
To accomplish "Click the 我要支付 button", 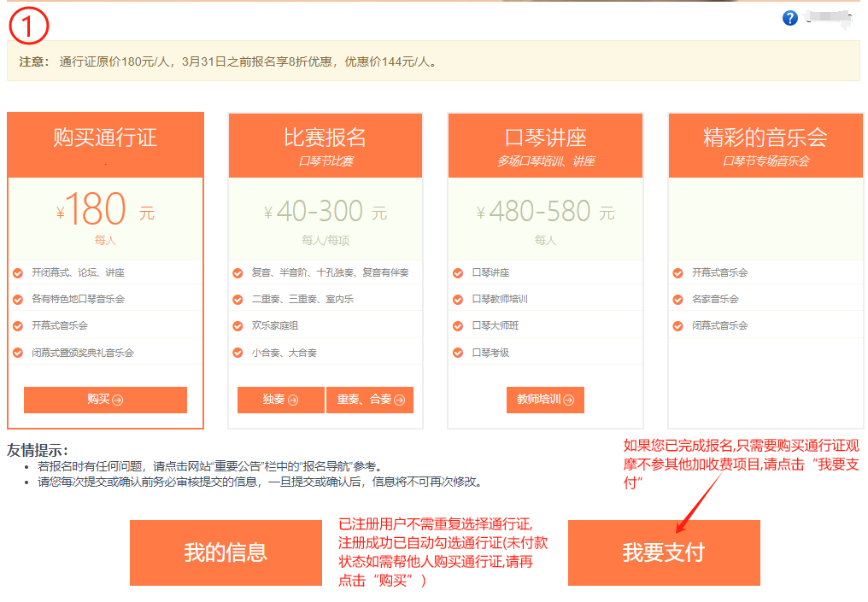I will coord(664,552).
